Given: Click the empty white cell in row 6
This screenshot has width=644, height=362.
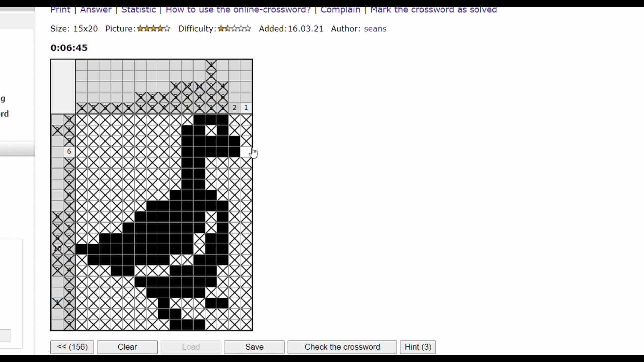Looking at the screenshot, I should pos(246,152).
